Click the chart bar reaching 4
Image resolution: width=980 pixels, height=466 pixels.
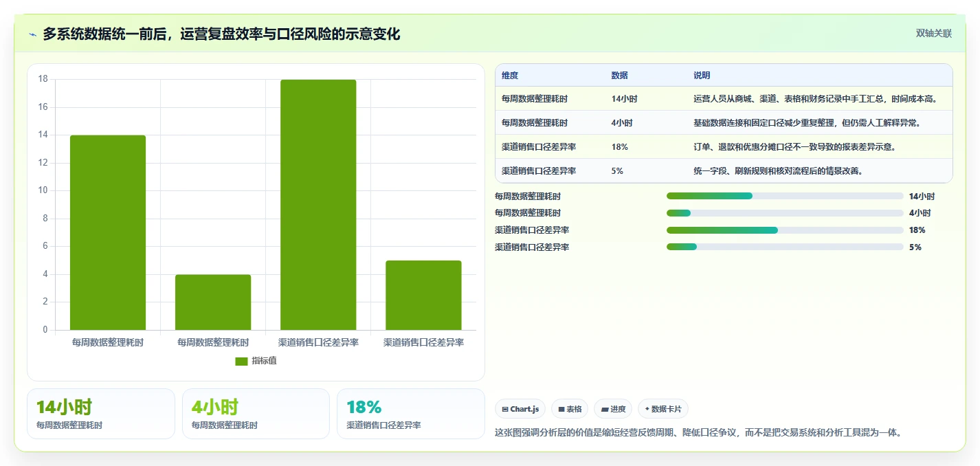pyautogui.click(x=213, y=302)
